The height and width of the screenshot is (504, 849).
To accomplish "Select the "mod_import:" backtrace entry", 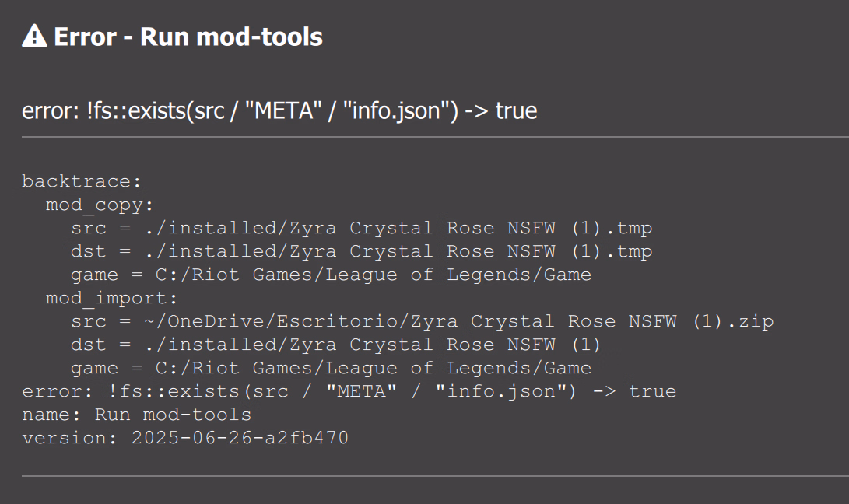I will (x=112, y=298).
